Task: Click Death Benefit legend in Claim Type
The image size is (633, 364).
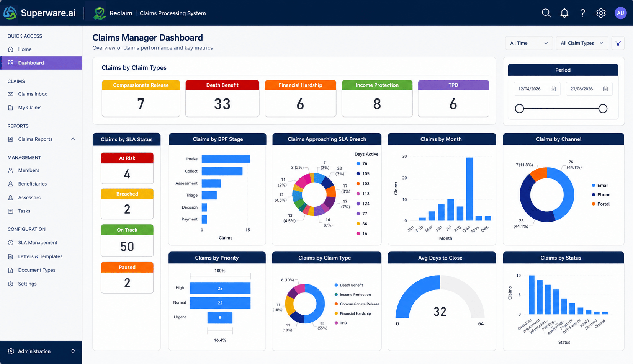Action: click(x=349, y=285)
